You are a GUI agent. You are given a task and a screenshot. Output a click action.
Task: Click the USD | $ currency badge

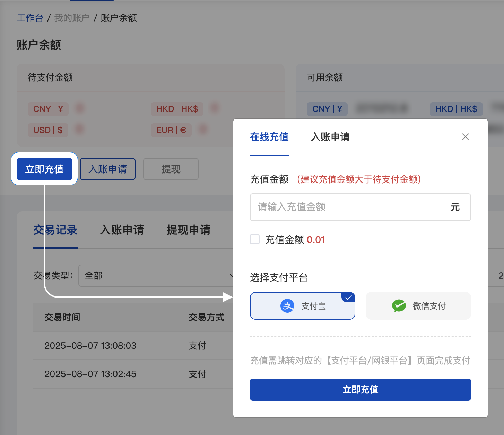[x=48, y=130]
